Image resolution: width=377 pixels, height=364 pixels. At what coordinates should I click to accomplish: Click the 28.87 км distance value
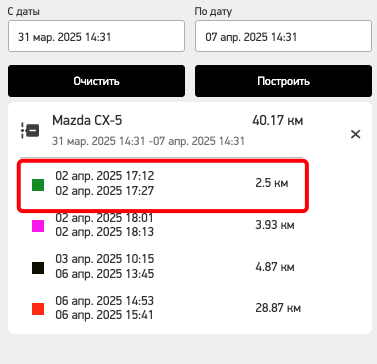coord(278,308)
